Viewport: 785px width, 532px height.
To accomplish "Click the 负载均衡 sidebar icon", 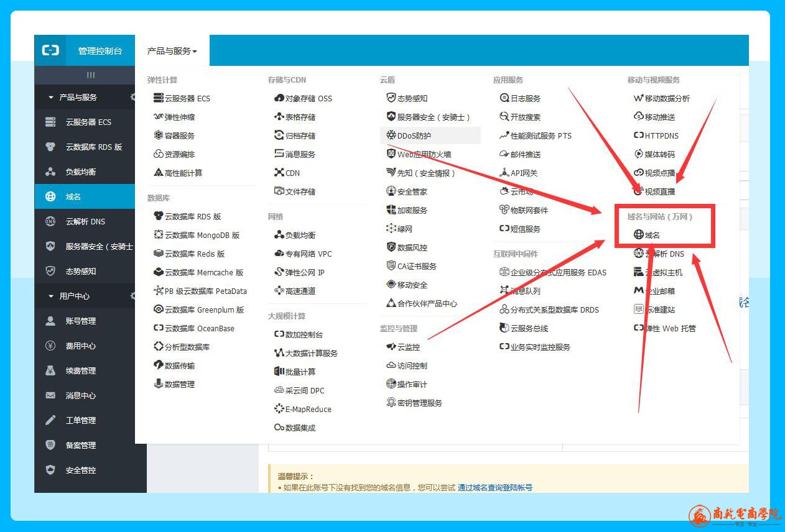I will point(51,172).
